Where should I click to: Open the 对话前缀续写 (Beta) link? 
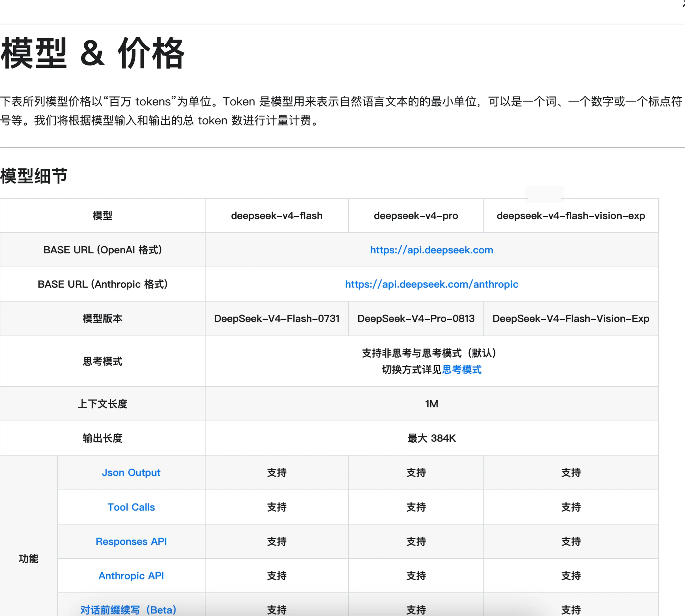click(128, 610)
